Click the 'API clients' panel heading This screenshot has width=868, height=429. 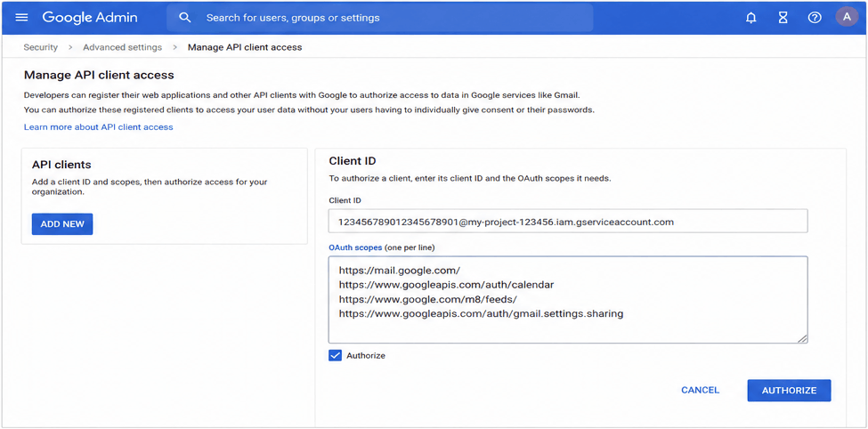61,165
